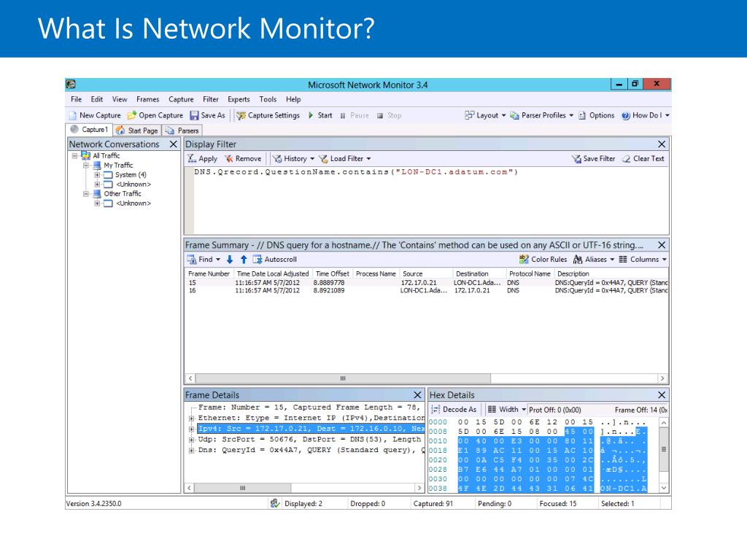Click the Stop capture icon
This screenshot has height=560, width=747.
379,115
